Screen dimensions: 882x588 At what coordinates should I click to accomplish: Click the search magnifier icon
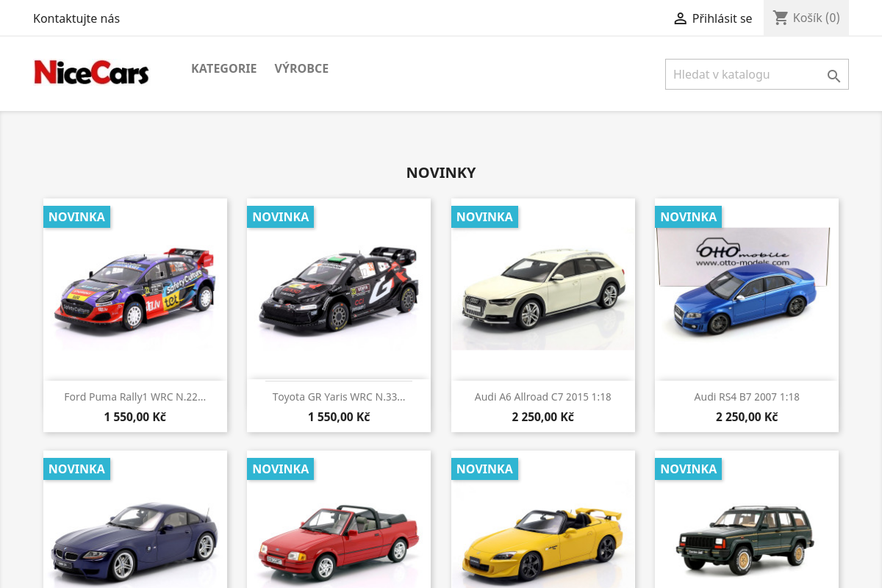(833, 76)
